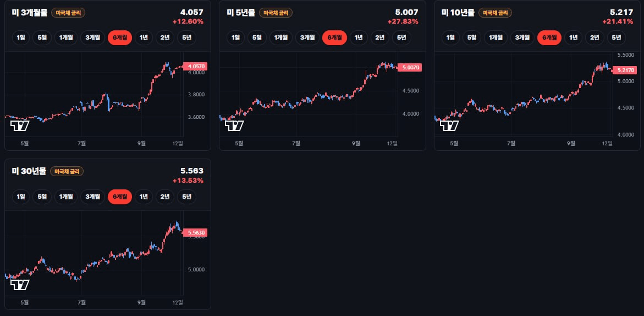This screenshot has width=644, height=316.
Task: Click the 5.5630 price label on chart
Action: coord(195,232)
